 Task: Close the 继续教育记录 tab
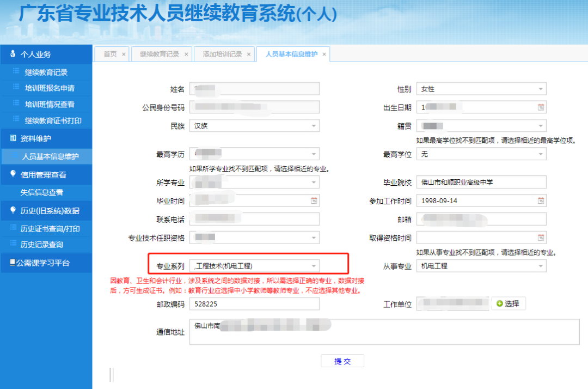click(186, 54)
